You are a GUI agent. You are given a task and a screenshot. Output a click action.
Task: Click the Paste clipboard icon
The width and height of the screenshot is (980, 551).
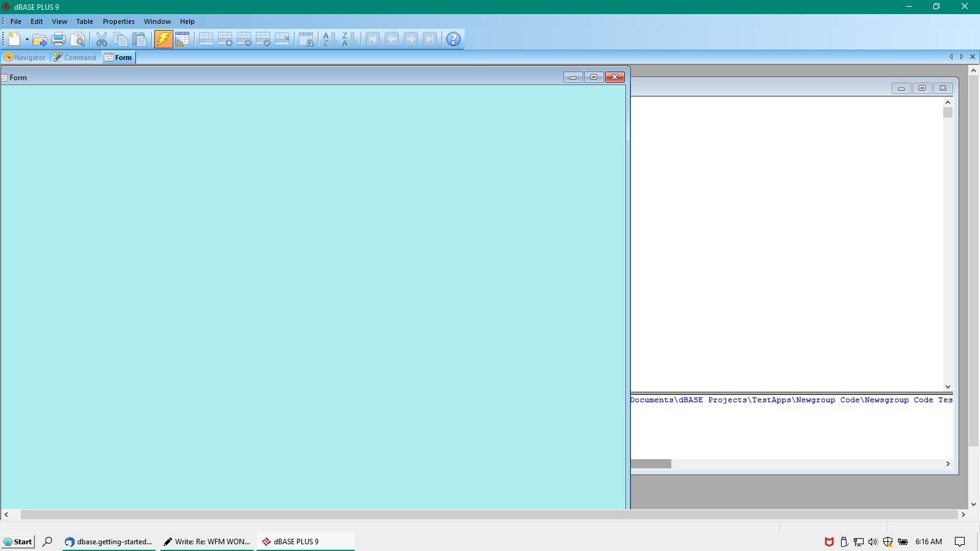[140, 39]
